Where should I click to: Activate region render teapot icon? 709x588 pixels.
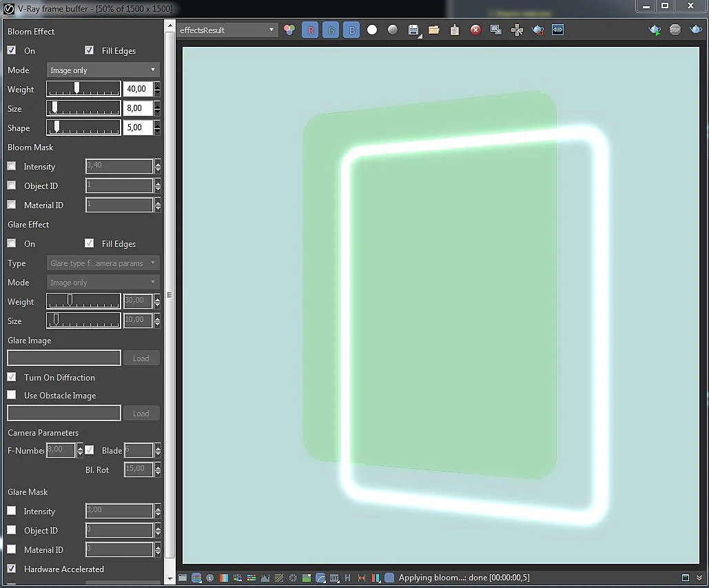click(537, 30)
